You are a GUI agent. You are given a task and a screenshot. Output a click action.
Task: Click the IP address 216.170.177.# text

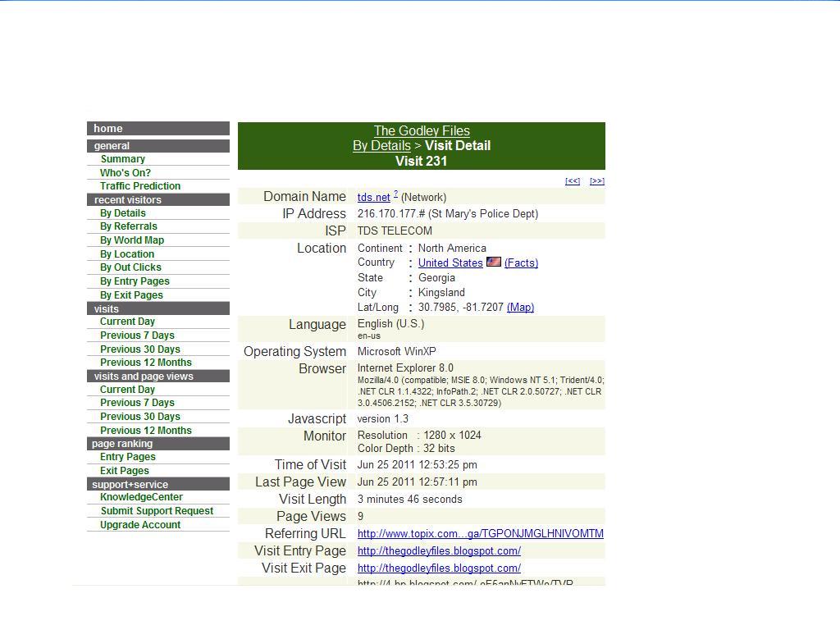[x=391, y=214]
